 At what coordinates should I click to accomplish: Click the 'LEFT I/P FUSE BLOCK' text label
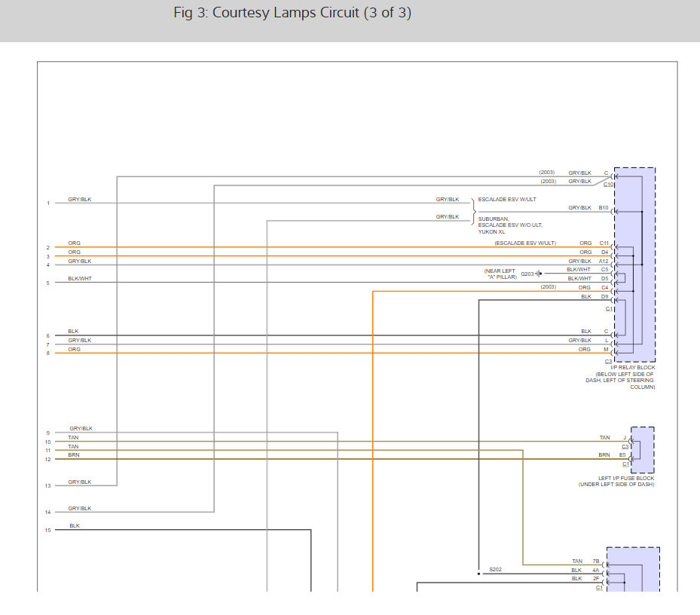626,479
